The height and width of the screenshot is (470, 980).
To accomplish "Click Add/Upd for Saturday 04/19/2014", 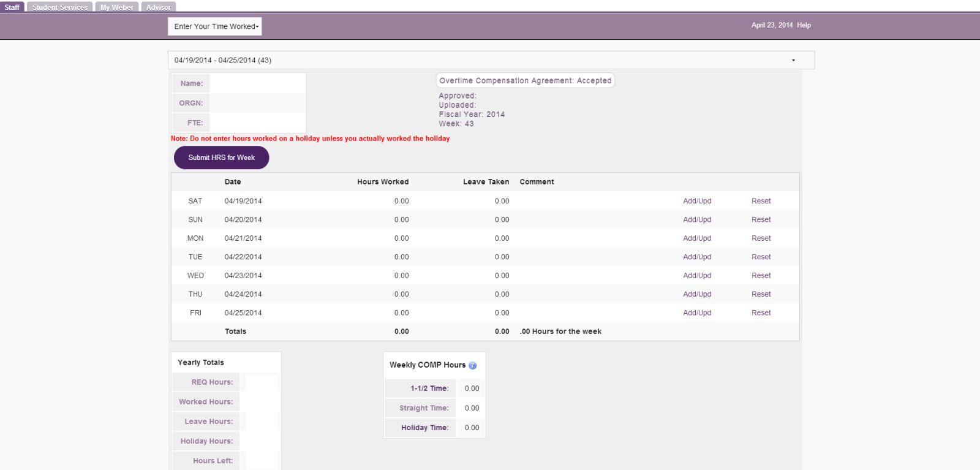I will pos(697,201).
